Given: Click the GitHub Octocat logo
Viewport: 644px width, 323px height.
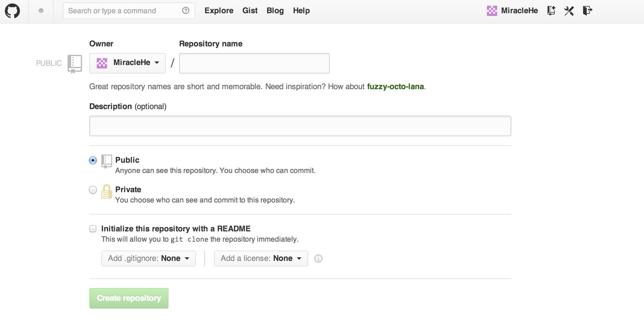Looking at the screenshot, I should coord(12,11).
